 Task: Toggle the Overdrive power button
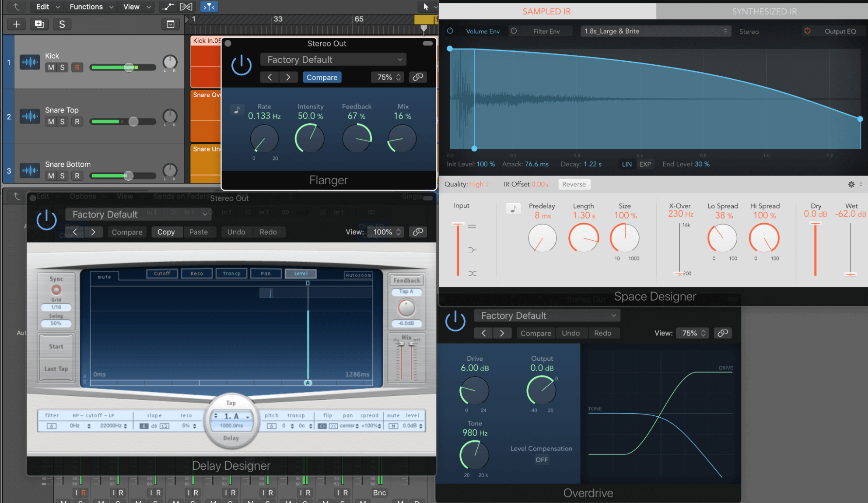(x=455, y=321)
